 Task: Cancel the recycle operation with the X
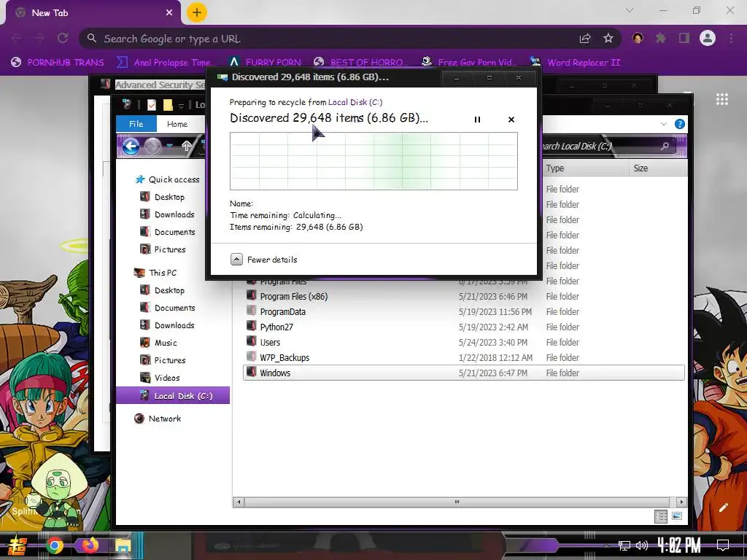pos(511,120)
